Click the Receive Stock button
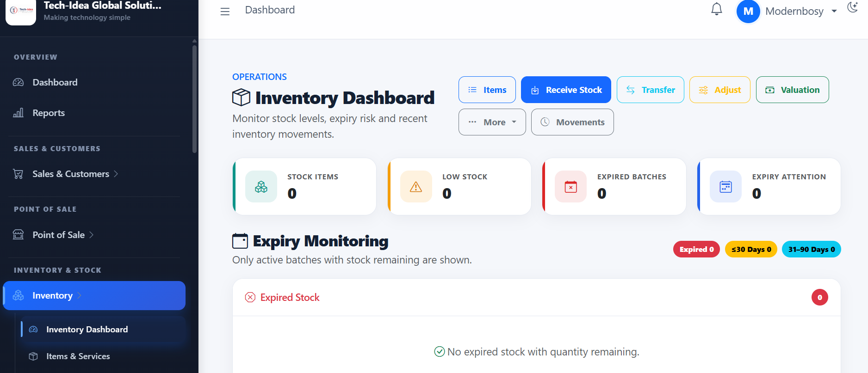This screenshot has width=868, height=373. coord(566,90)
